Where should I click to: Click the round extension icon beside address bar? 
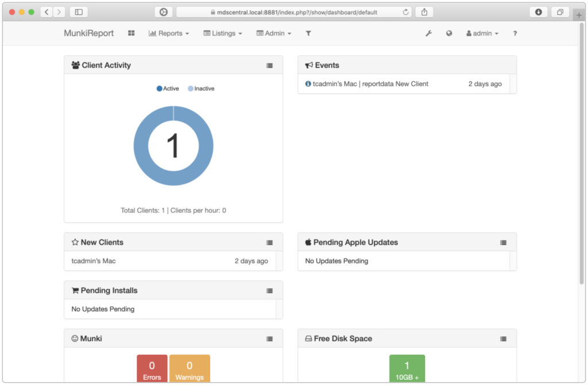coord(164,12)
